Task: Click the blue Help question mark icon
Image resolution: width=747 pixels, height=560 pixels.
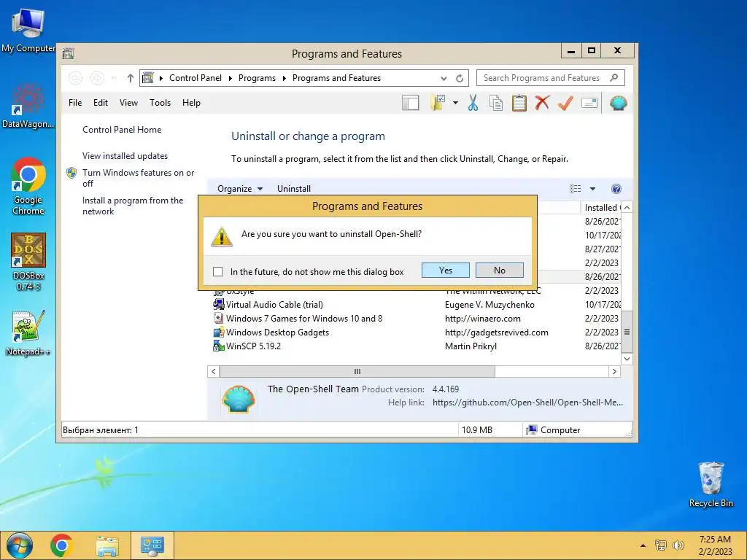Action: click(x=616, y=189)
